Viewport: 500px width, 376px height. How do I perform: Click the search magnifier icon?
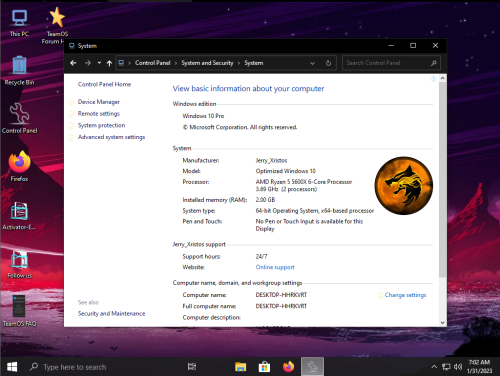click(433, 63)
